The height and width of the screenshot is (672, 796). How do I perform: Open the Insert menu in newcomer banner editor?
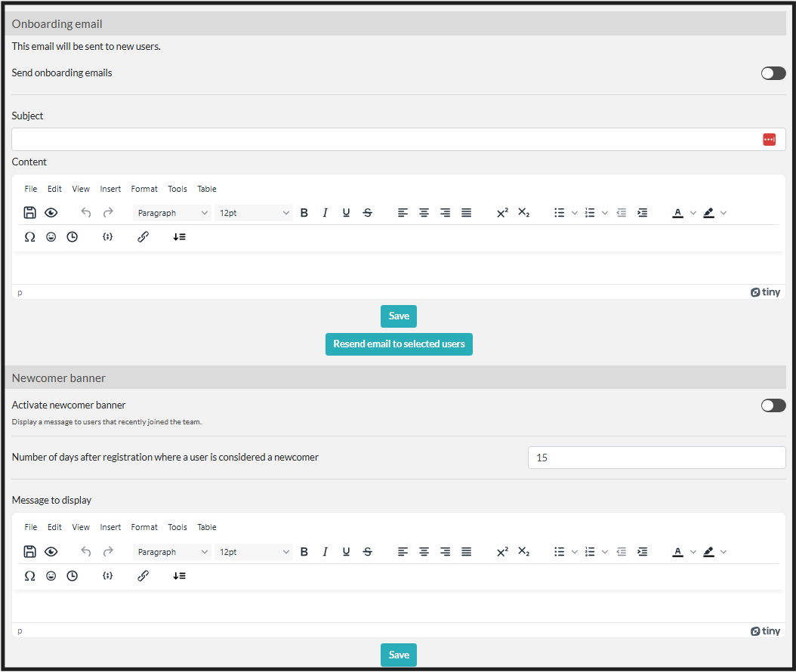[x=110, y=527]
